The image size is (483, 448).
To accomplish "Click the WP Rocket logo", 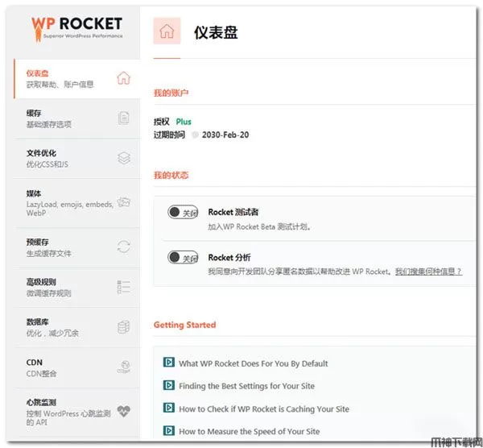I will (76, 28).
